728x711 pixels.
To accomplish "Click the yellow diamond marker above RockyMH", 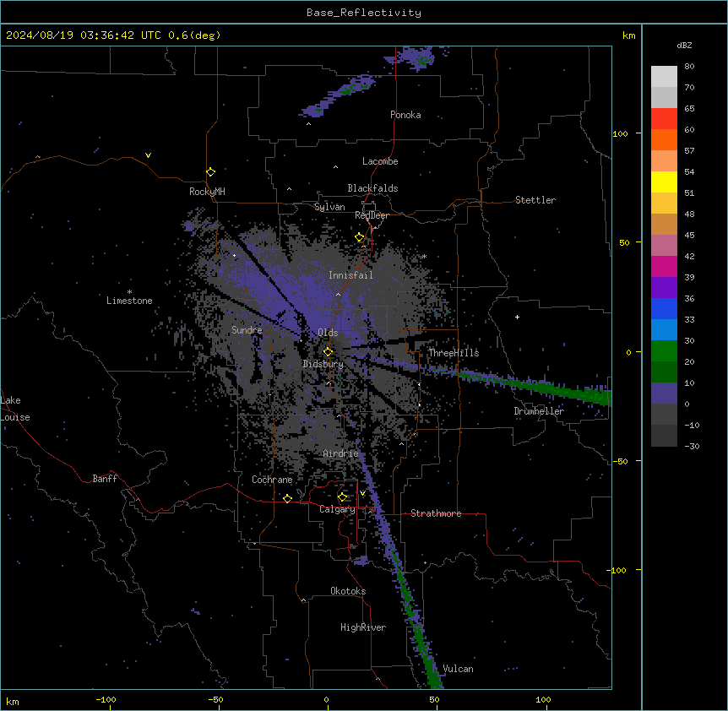I will click(x=210, y=171).
